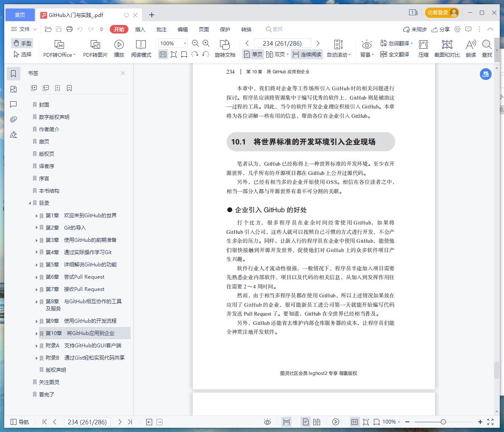The image size is (504, 432).
Task: Expand 第5章 详细解说GitHub的功能
Action: [x=36, y=265]
